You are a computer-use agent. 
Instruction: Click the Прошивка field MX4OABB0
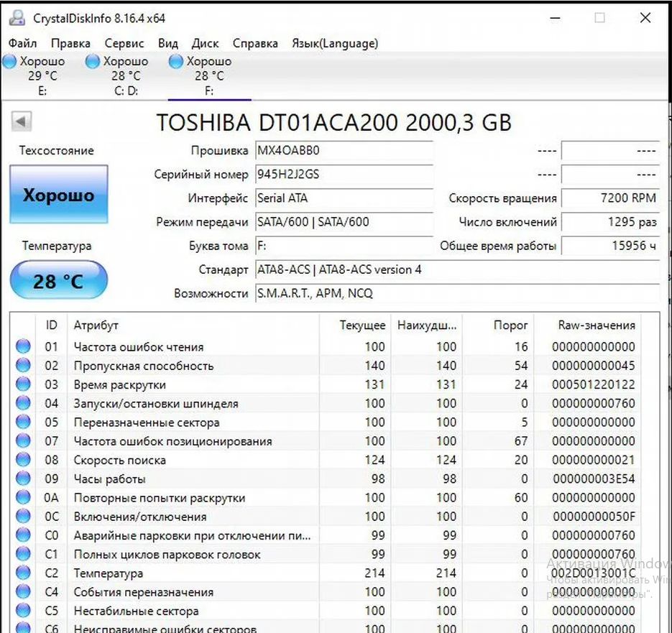tap(344, 150)
